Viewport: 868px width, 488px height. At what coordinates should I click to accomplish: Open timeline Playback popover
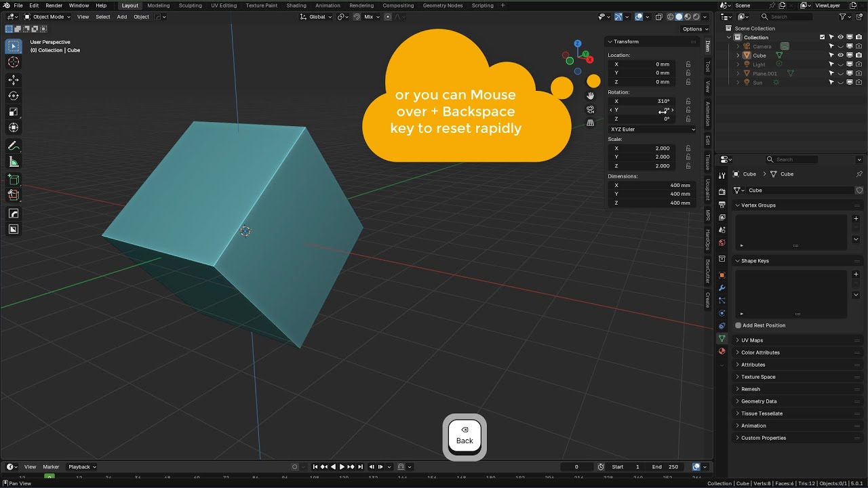(x=82, y=466)
